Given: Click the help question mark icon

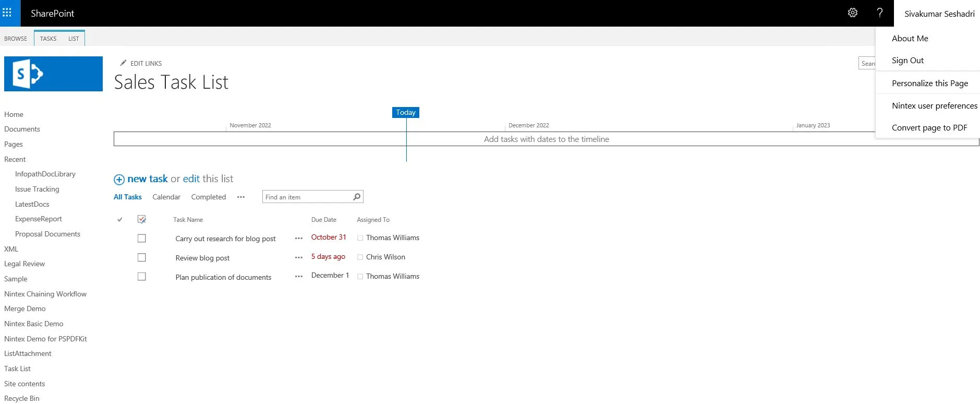Looking at the screenshot, I should click(x=880, y=13).
